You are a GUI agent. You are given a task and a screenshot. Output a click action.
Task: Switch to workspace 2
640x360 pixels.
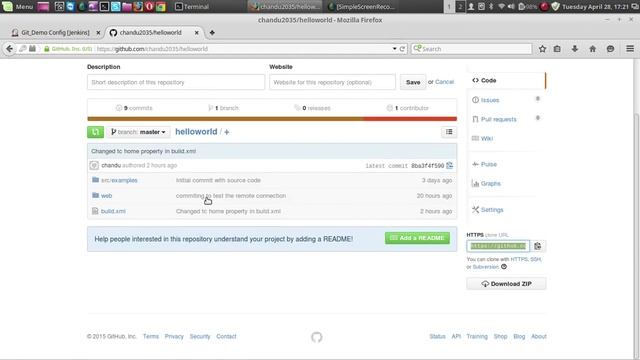click(x=460, y=7)
